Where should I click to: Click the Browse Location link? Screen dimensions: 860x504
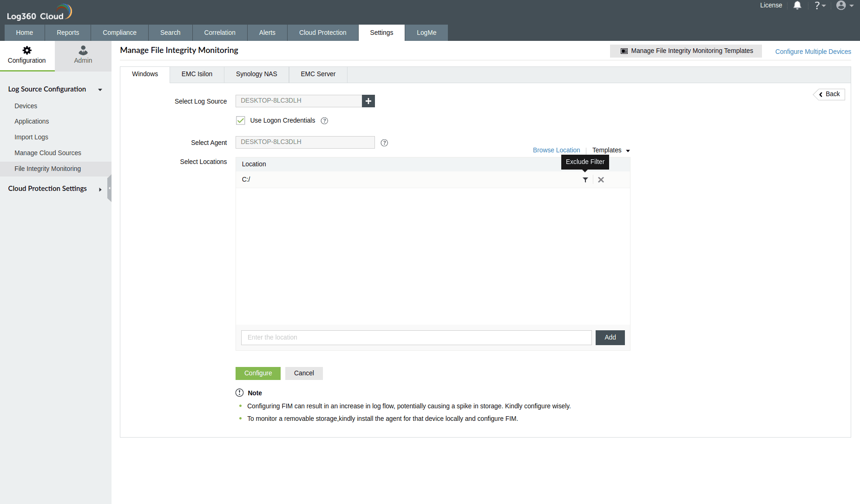pos(556,150)
